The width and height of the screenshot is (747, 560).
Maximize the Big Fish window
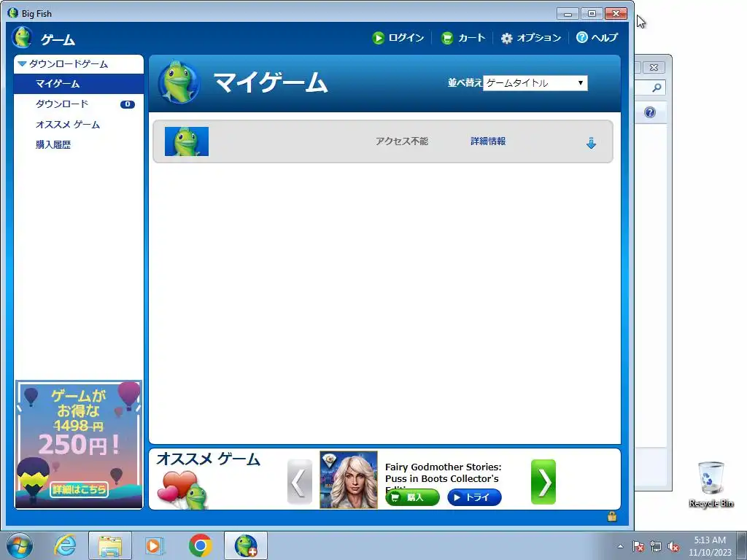592,14
